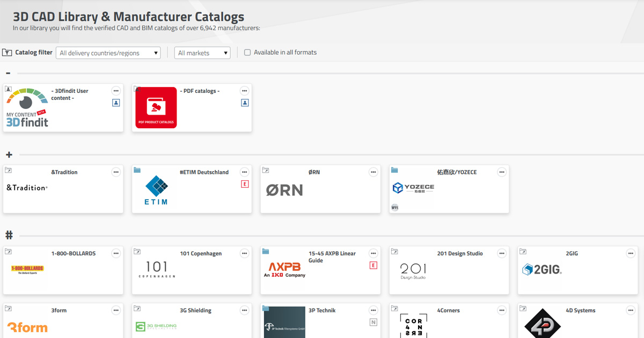This screenshot has height=338, width=644.
Task: Click the Catalog filter funnel icon
Action: pos(7,52)
